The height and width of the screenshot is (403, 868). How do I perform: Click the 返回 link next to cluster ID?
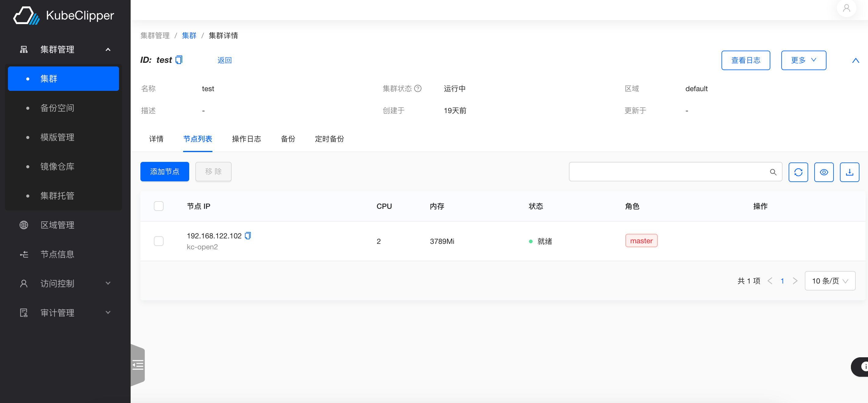(225, 60)
